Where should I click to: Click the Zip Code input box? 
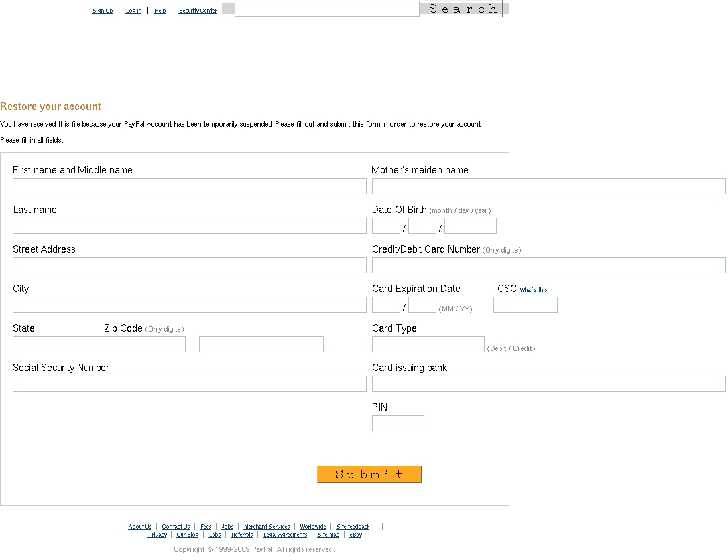(x=261, y=344)
